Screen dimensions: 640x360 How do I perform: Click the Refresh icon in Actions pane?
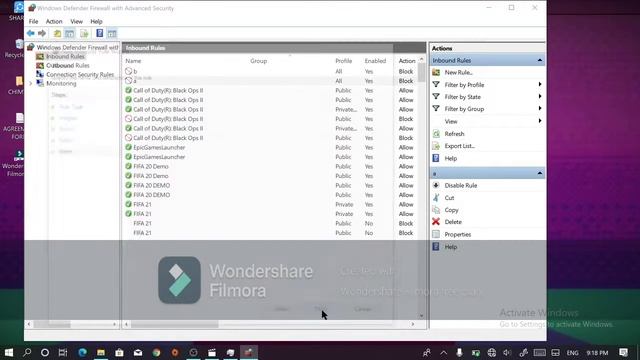[436, 133]
